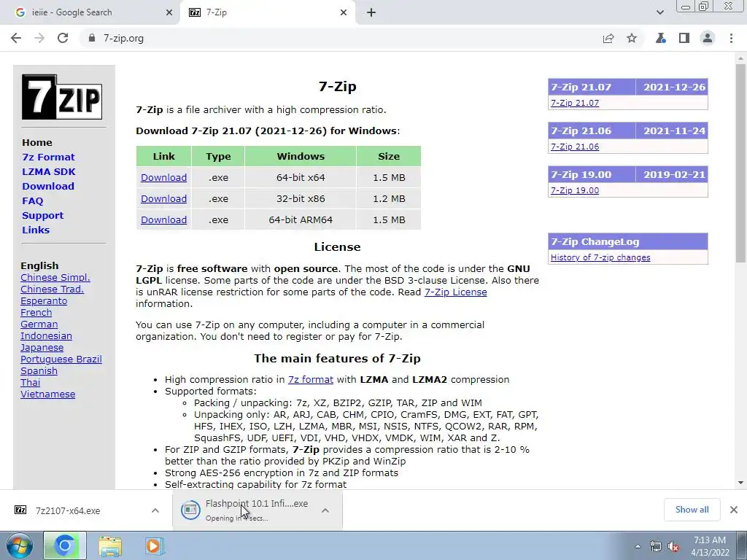Open the LZMA SDK sidebar link

pyautogui.click(x=49, y=171)
